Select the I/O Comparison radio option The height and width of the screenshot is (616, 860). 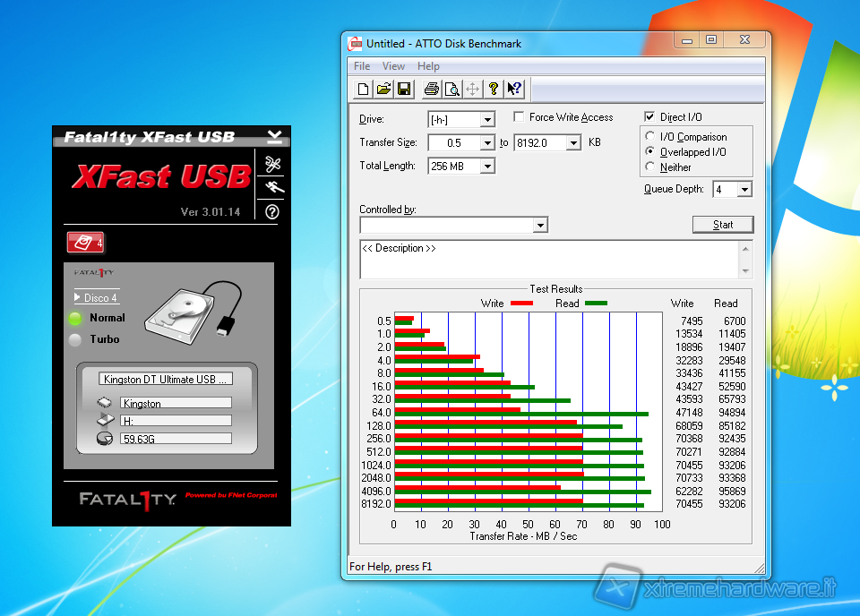click(x=650, y=137)
